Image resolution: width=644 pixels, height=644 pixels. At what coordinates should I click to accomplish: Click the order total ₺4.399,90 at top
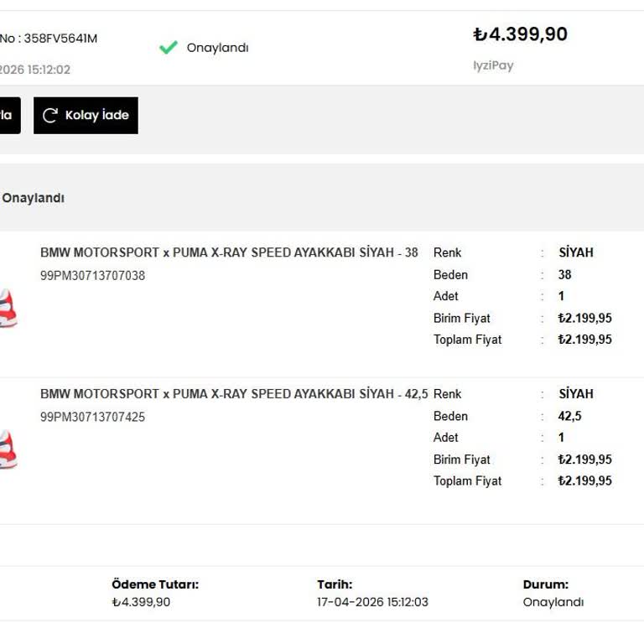pyautogui.click(x=520, y=34)
